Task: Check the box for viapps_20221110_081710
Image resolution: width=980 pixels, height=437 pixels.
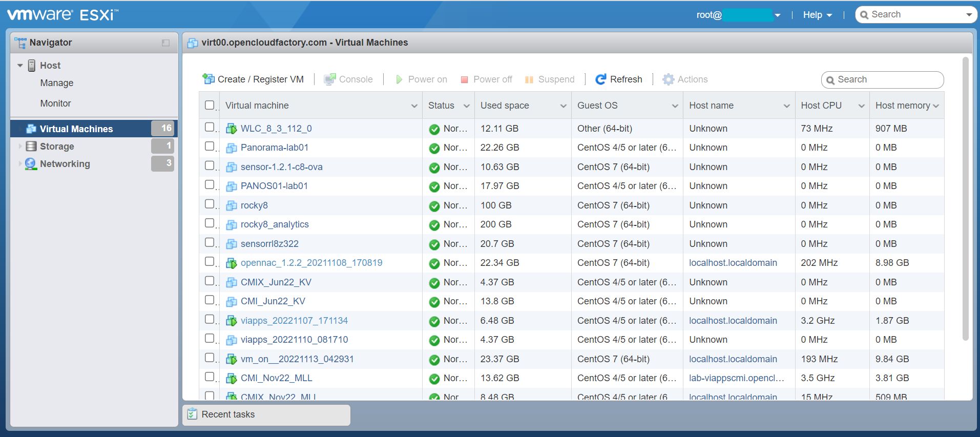Action: [x=209, y=338]
